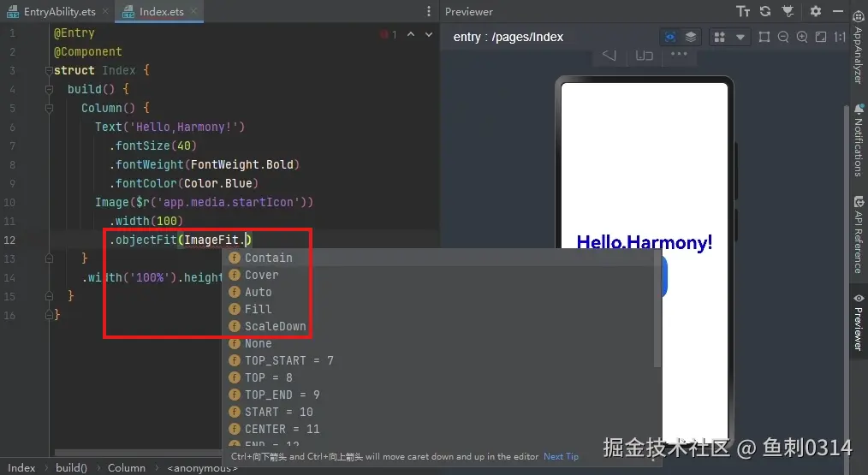
Task: Click the device back triangle button
Action: (609, 55)
